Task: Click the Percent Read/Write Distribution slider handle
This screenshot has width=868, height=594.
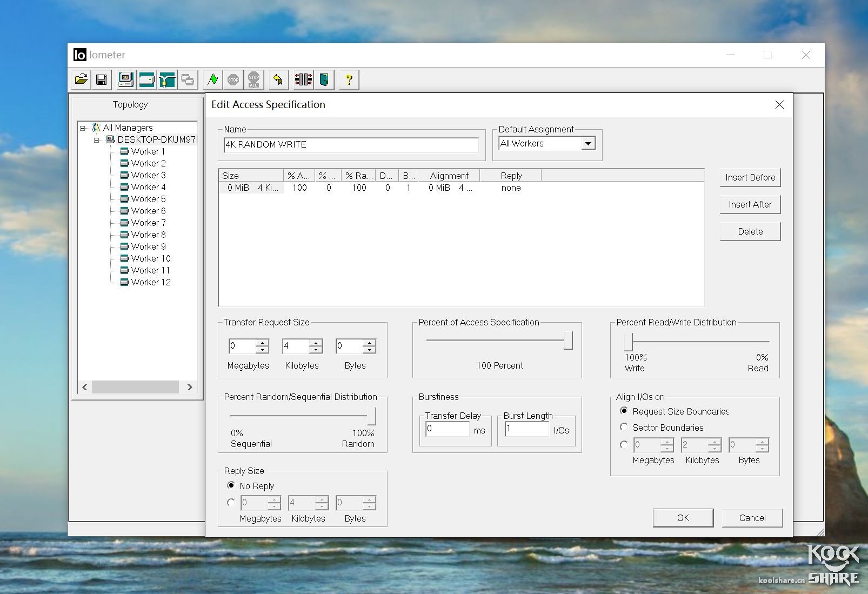Action: click(x=628, y=342)
